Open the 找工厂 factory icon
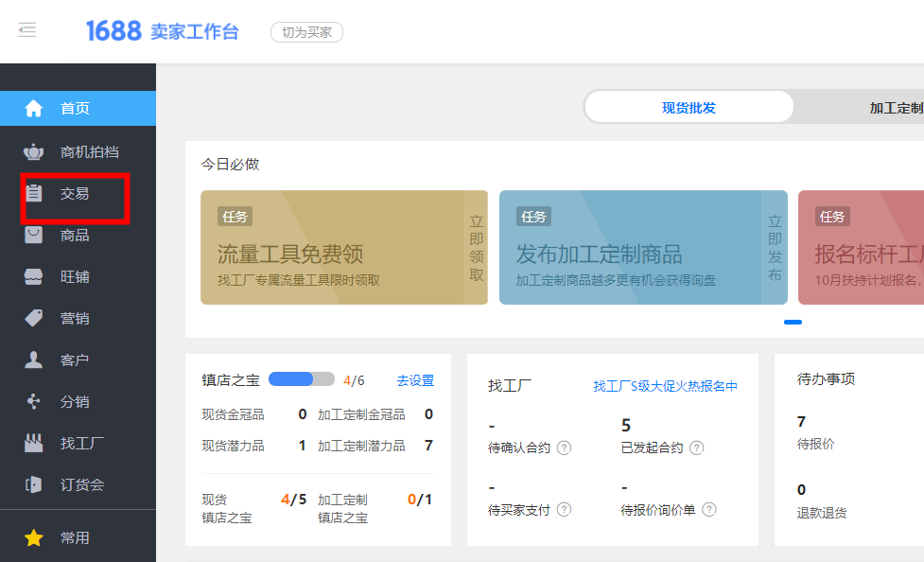Image resolution: width=924 pixels, height=562 pixels. [35, 442]
